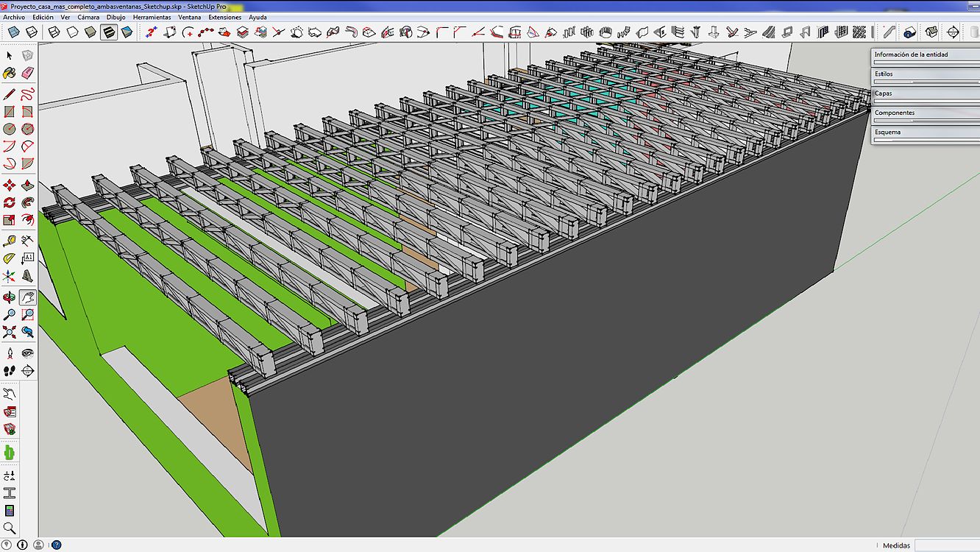The width and height of the screenshot is (980, 552).
Task: Open the Extensiones menu
Action: point(224,17)
